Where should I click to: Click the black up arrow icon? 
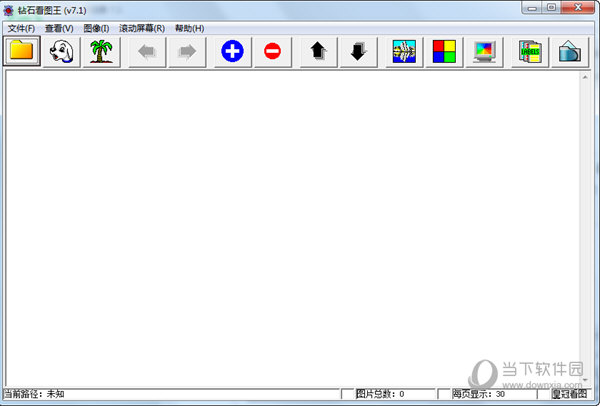[319, 51]
